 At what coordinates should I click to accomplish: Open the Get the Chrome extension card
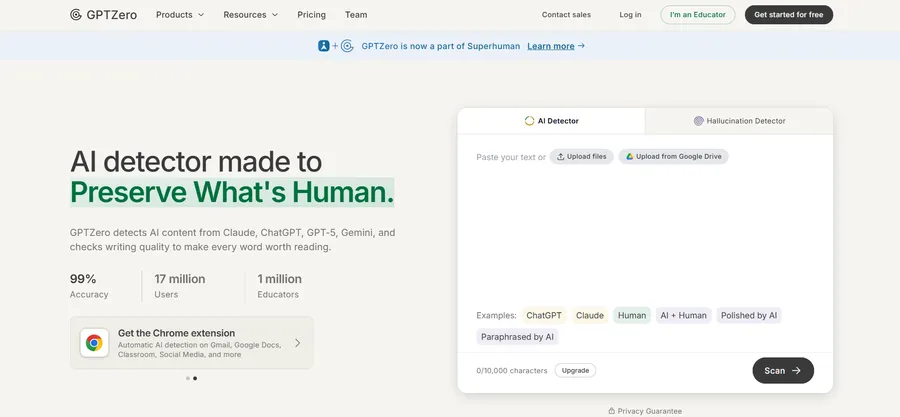click(x=192, y=343)
